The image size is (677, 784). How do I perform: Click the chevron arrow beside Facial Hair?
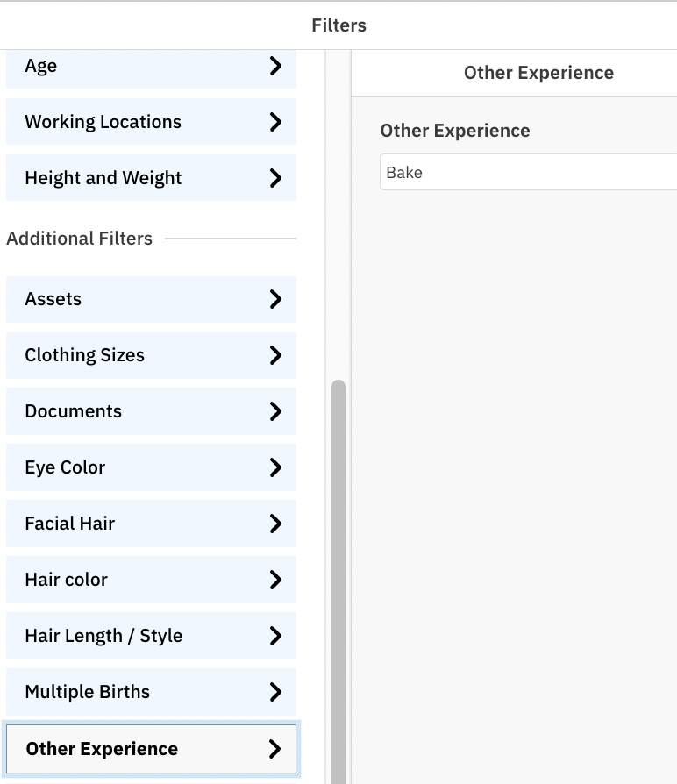pyautogui.click(x=275, y=524)
